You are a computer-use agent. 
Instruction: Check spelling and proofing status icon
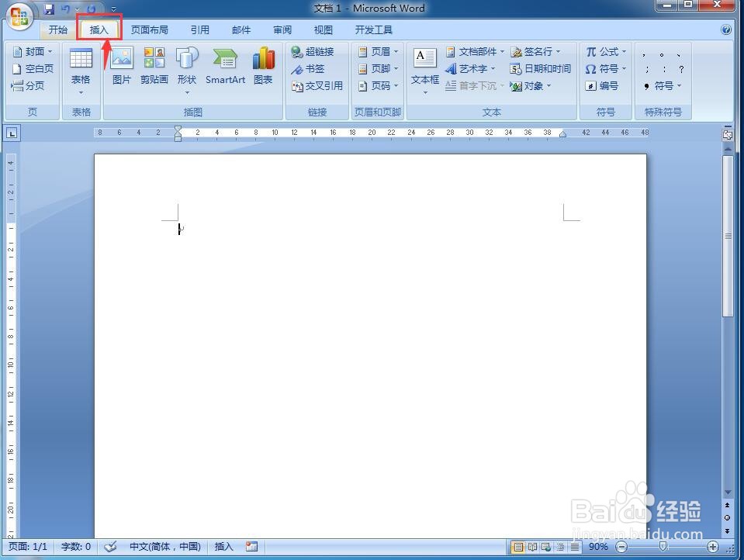111,547
